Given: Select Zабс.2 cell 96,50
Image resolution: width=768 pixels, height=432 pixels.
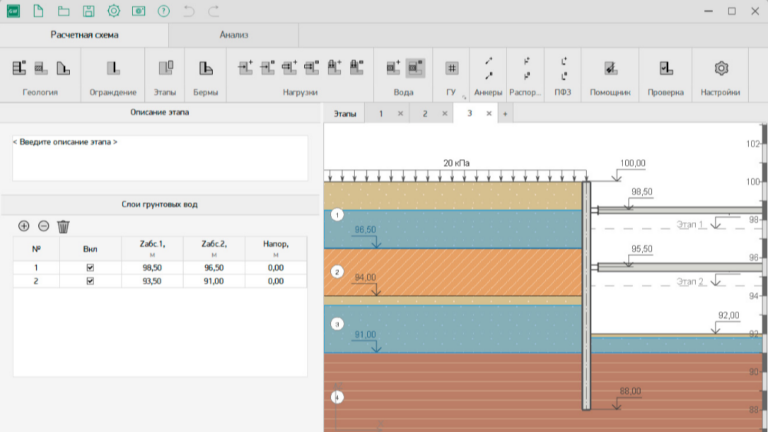Looking at the screenshot, I should [x=214, y=267].
